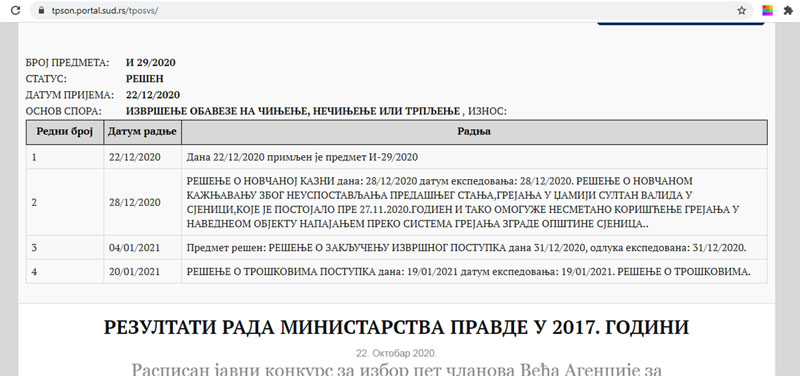Reload the page with the refresh icon
This screenshot has height=376, width=800.
pos(15,10)
